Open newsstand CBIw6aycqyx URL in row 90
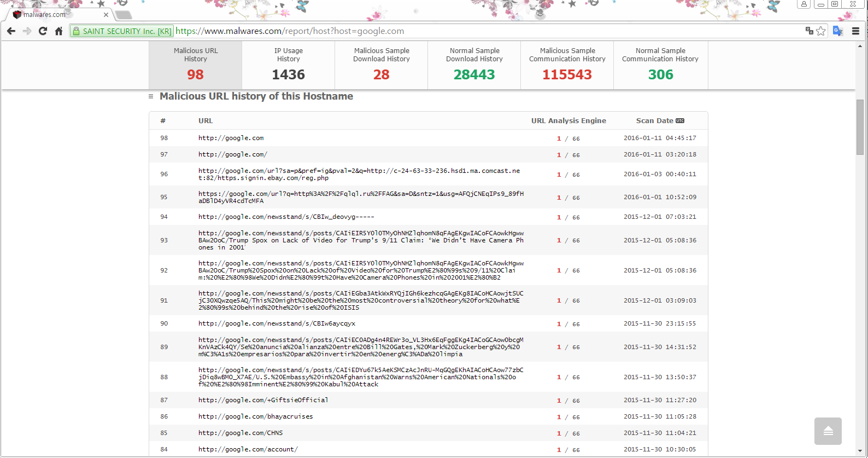Screen dimensions: 868x458 277,323
